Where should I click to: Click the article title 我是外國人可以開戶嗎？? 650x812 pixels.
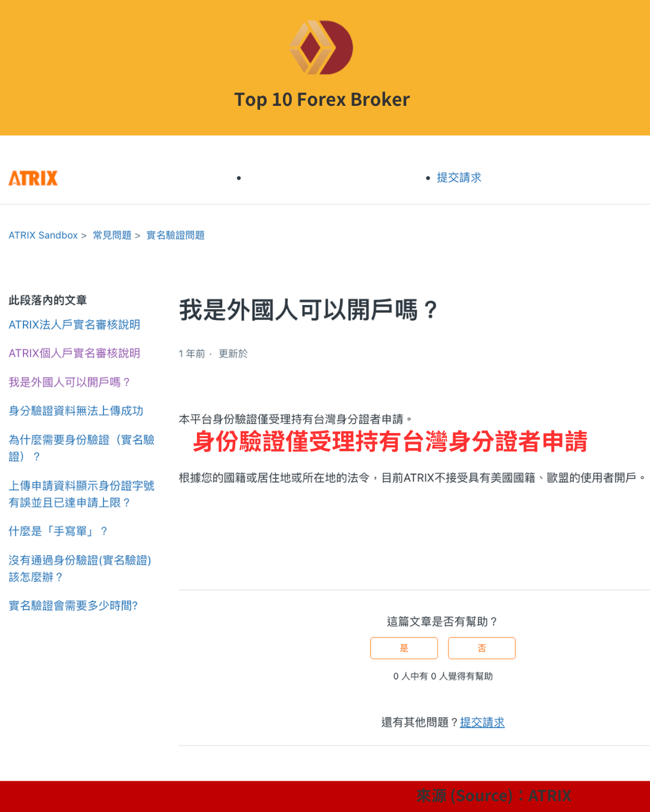[308, 310]
